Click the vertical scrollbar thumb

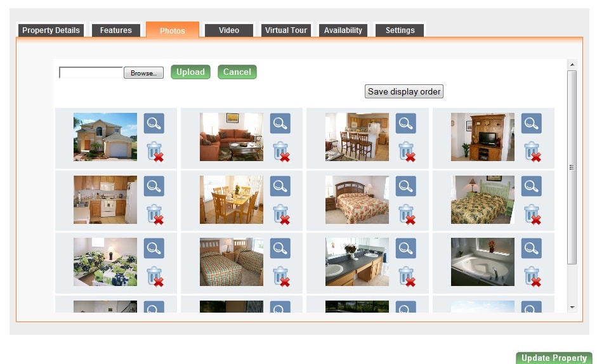(x=572, y=167)
